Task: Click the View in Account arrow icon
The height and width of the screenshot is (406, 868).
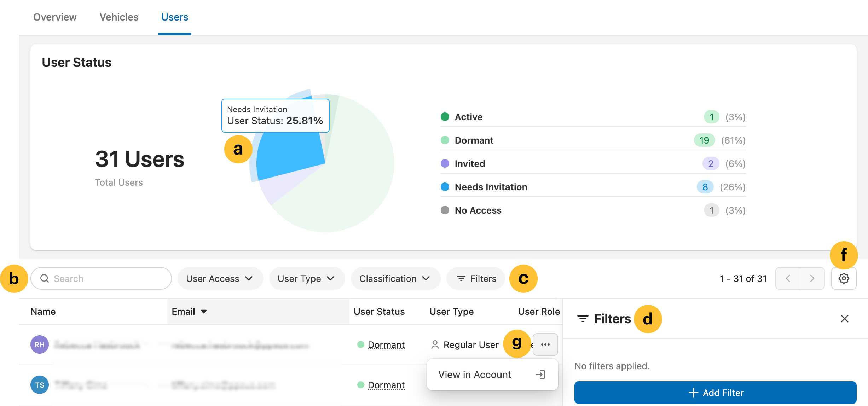Action: [x=540, y=374]
